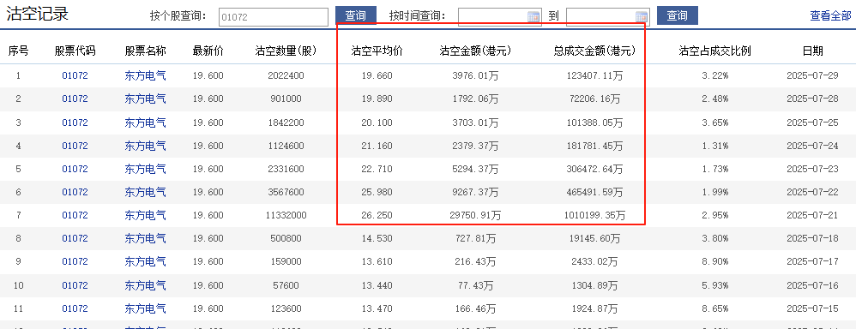Image resolution: width=868 pixels, height=329 pixels.
Task: Open 东方电气 link in the 2025-07-25 row
Action: (145, 123)
